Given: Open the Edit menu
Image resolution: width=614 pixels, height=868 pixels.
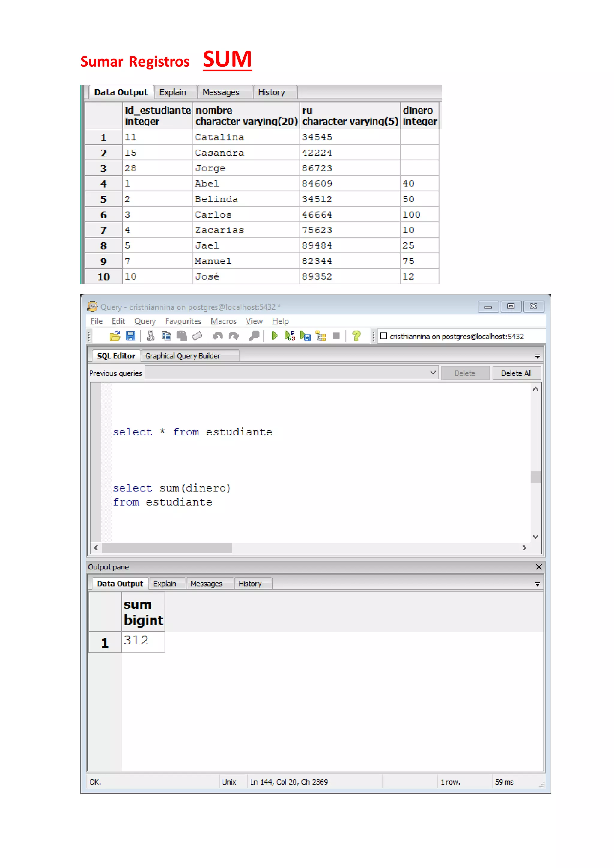Looking at the screenshot, I should tap(118, 321).
